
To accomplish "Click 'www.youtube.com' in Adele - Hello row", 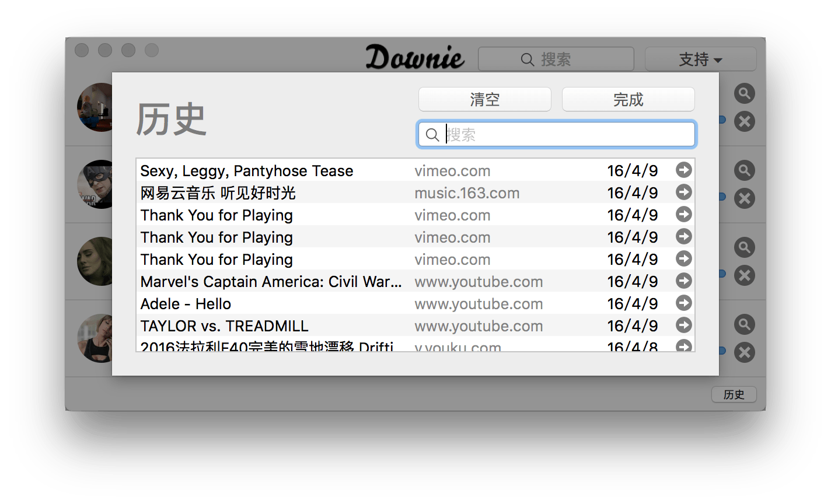I will (479, 304).
